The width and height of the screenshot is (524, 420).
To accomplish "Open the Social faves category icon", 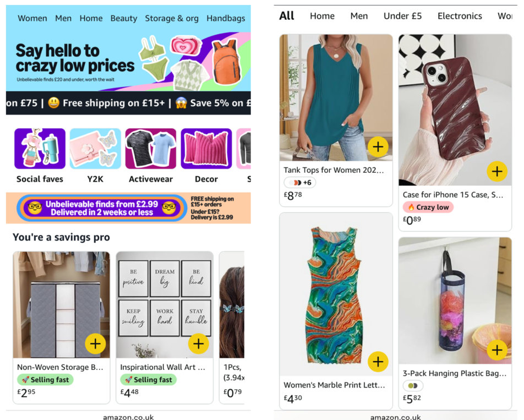I will click(40, 149).
